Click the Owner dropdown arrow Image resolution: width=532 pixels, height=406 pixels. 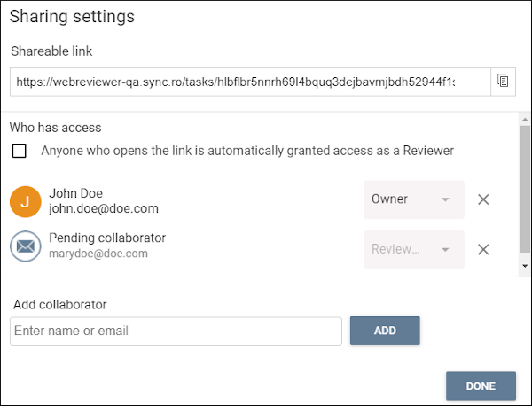click(x=445, y=199)
